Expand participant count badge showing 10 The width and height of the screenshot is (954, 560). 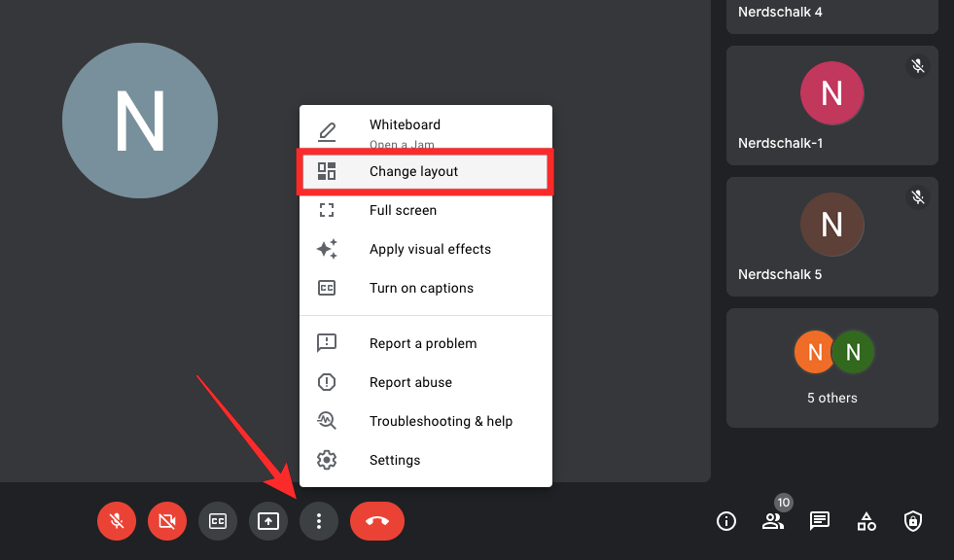pos(783,503)
